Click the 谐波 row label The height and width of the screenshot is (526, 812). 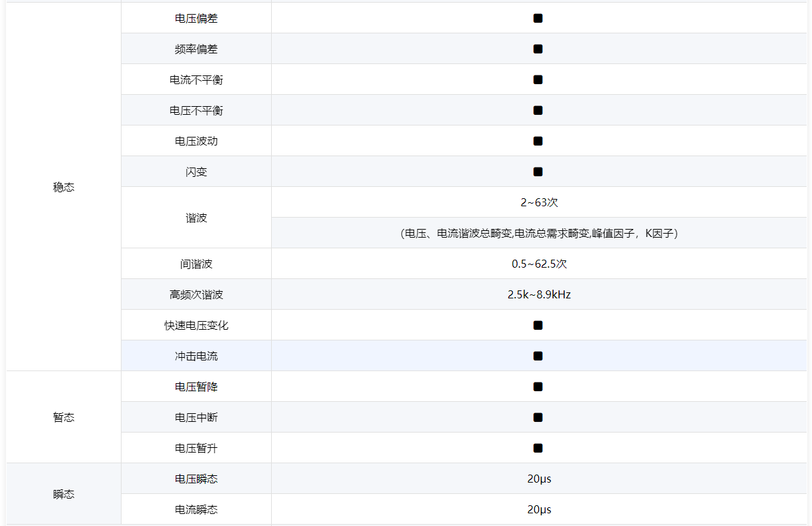coord(196,218)
